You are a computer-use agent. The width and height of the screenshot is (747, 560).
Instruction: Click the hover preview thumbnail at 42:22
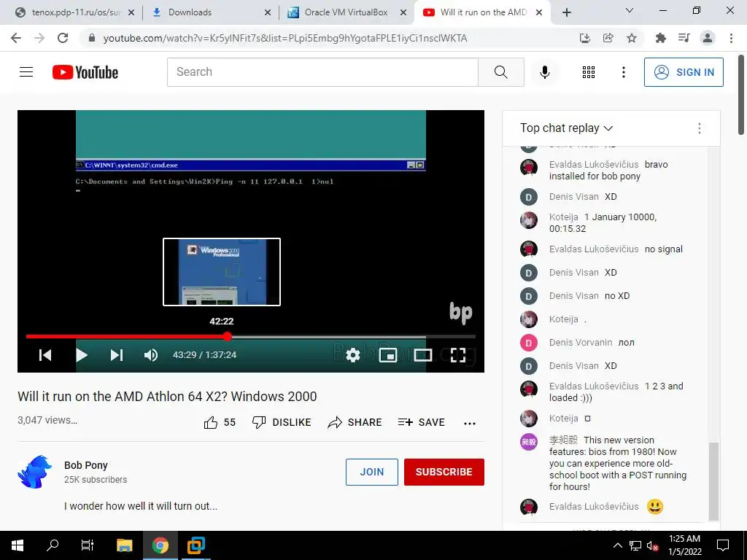tap(222, 272)
